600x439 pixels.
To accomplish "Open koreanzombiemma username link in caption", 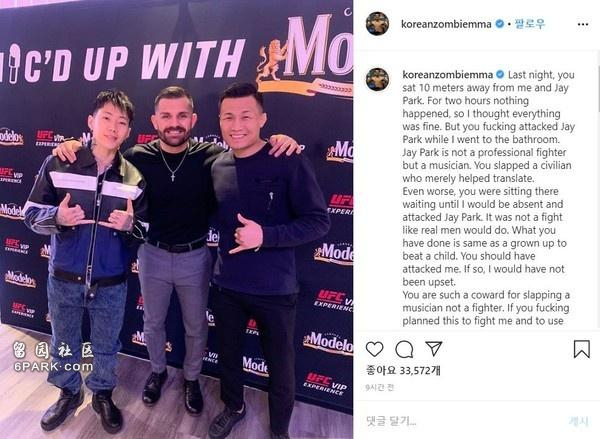I will (x=448, y=75).
